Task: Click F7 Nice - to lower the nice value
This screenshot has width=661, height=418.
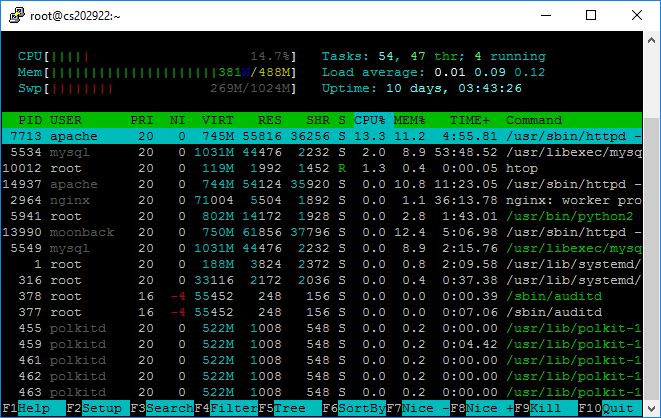Action: pyautogui.click(x=420, y=409)
